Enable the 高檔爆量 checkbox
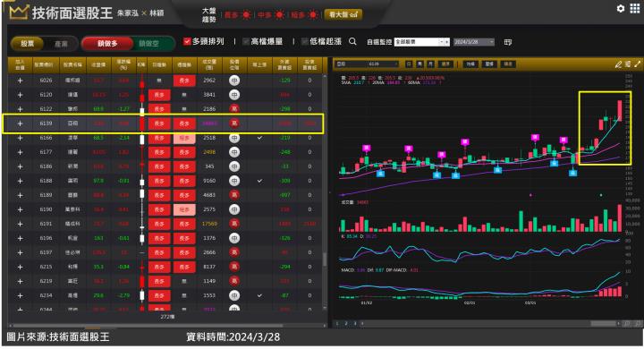The height and width of the screenshot is (349, 644). pos(246,41)
